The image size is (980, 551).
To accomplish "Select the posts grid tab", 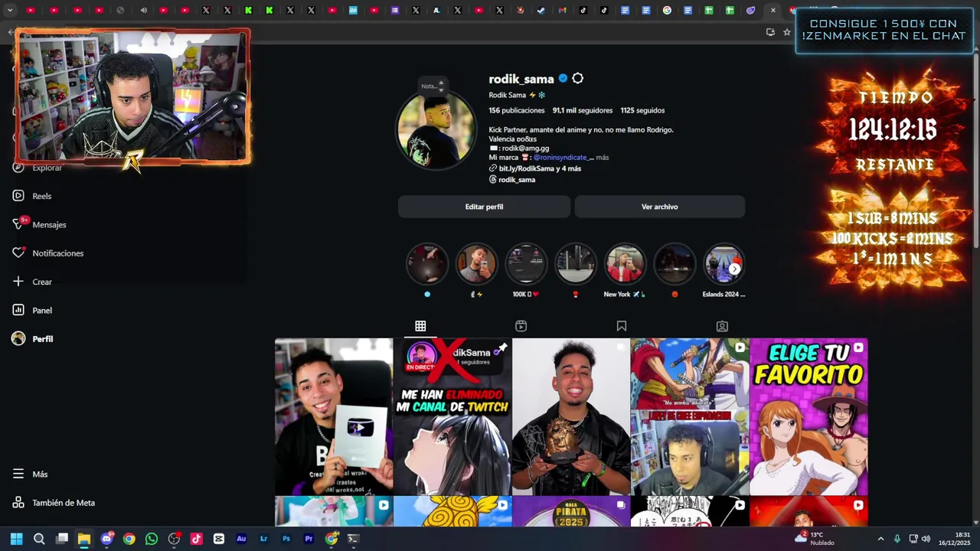I will tap(420, 326).
